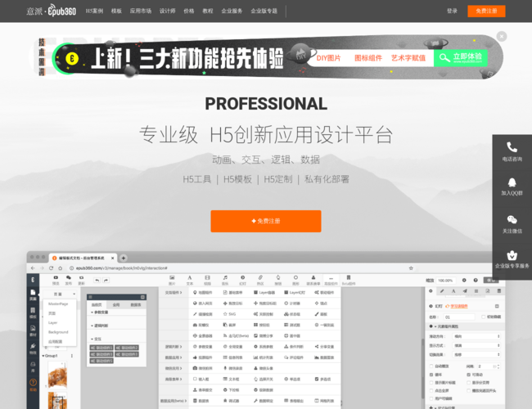The width and height of the screenshot is (532, 409).
Task: Open the 设计师 navigation item
Action: coord(167,11)
